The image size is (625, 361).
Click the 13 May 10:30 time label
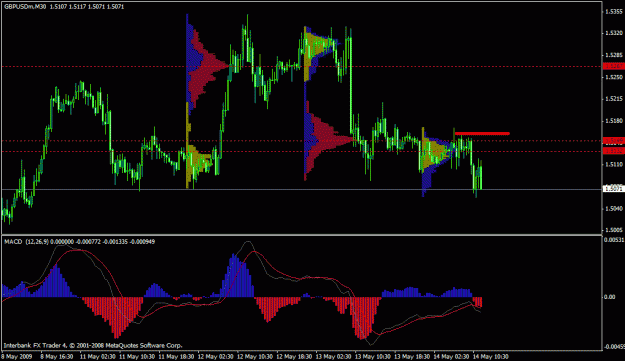point(373,356)
